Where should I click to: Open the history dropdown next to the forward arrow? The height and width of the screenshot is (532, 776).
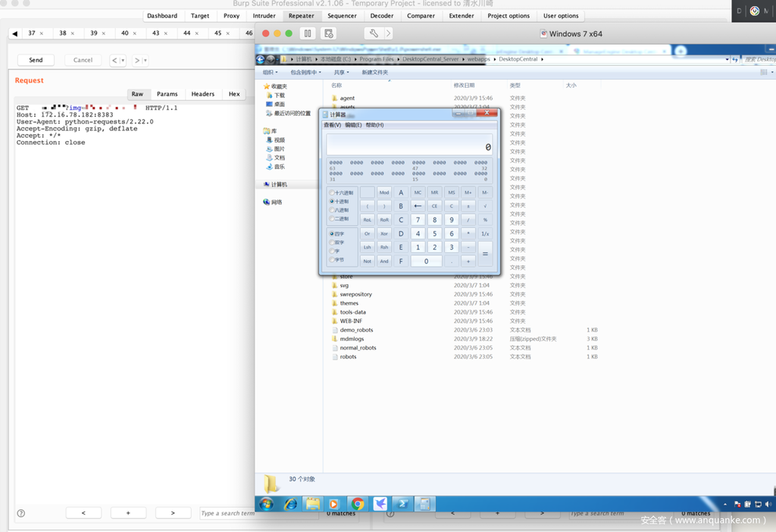145,61
